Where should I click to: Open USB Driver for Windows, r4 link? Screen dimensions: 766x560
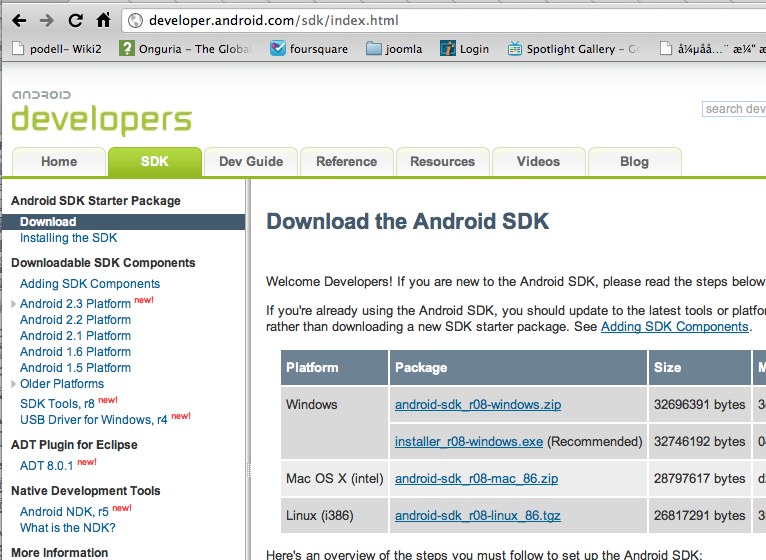[x=93, y=420]
